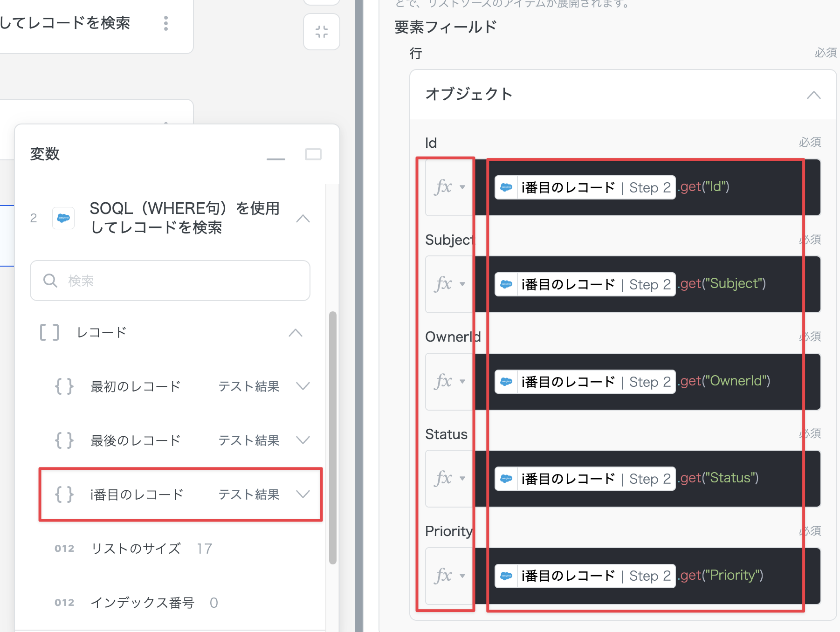Expand test results for i番目のレコード

pos(303,495)
